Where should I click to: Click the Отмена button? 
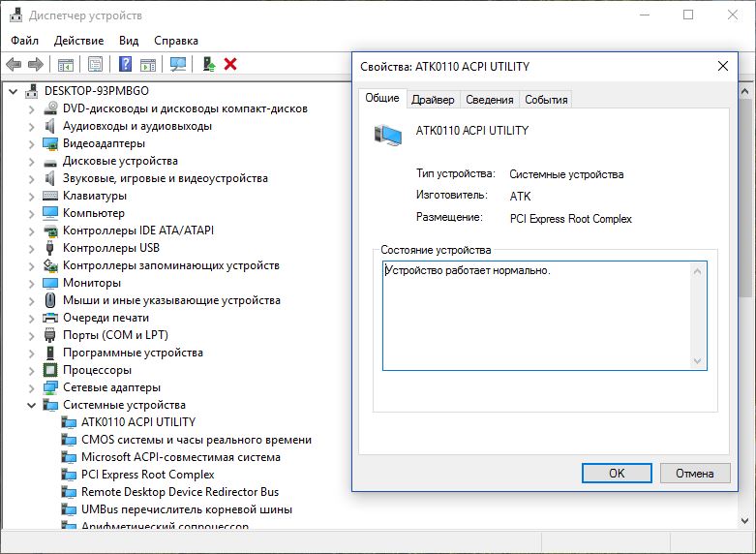tap(694, 474)
